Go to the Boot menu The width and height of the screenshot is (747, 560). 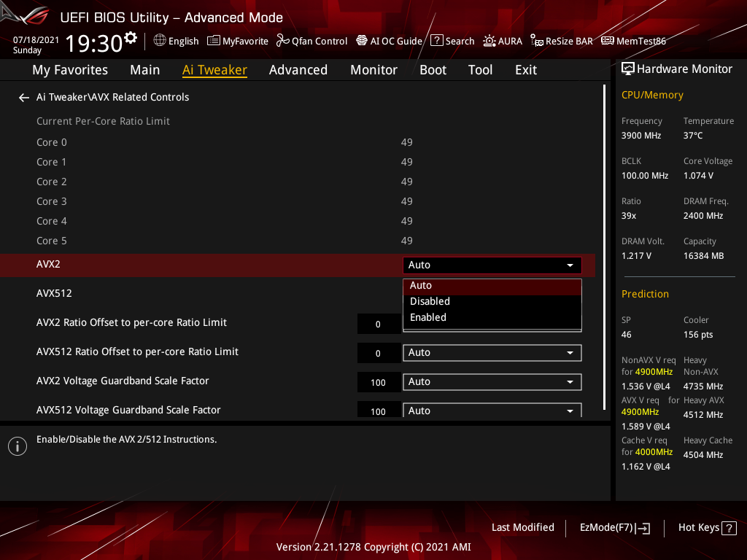coord(433,69)
